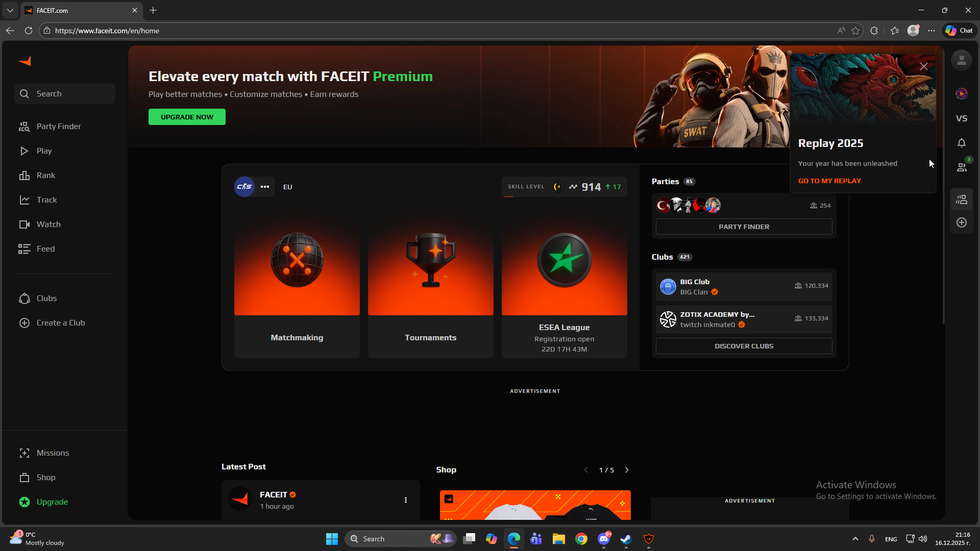Click the taskbar Search box
Screen dimensions: 980x551
click(401, 539)
